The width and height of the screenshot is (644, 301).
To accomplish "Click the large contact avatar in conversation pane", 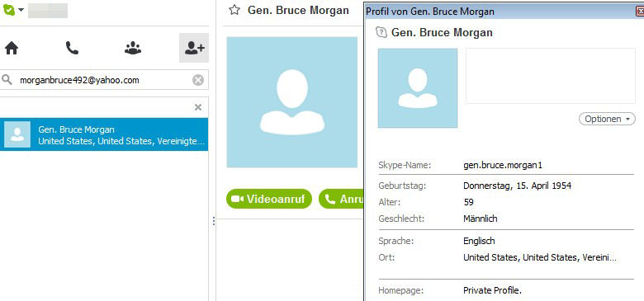I will pyautogui.click(x=292, y=102).
